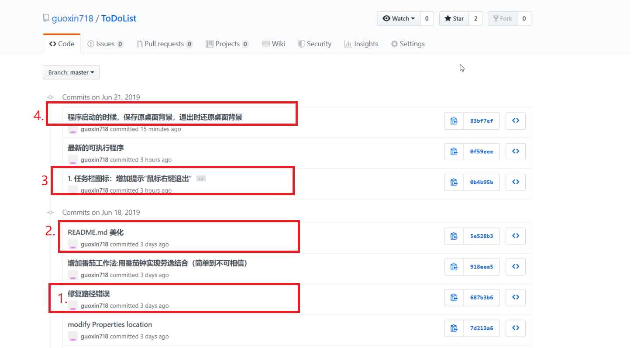
Task: Click author avatar on 增加番茄工作法 commit
Action: [x=73, y=275]
